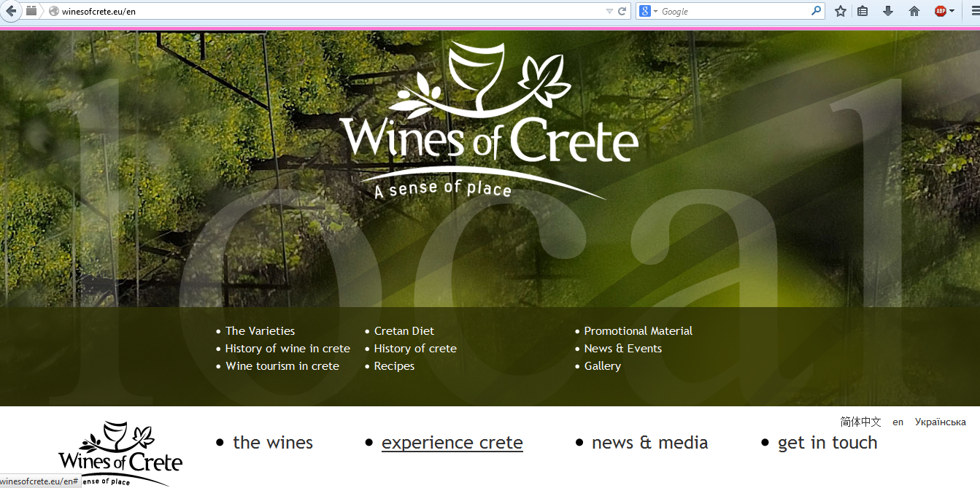Screen dimensions: 980x488
Task: Click the Google search input field
Action: click(x=735, y=11)
